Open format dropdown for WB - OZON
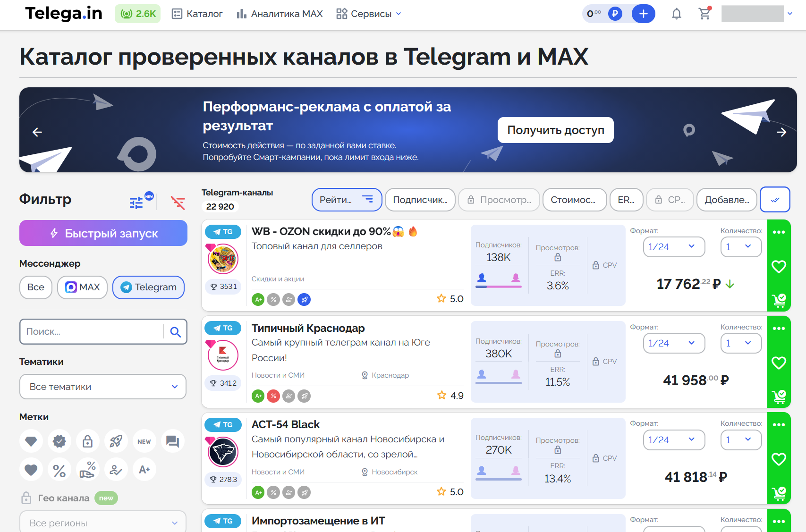 pyautogui.click(x=674, y=247)
